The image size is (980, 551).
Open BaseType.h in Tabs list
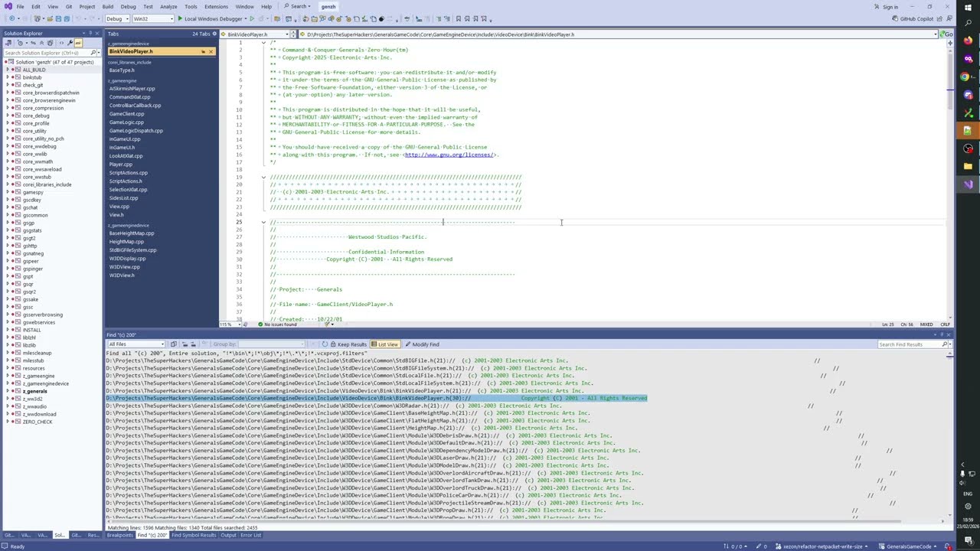tap(122, 70)
